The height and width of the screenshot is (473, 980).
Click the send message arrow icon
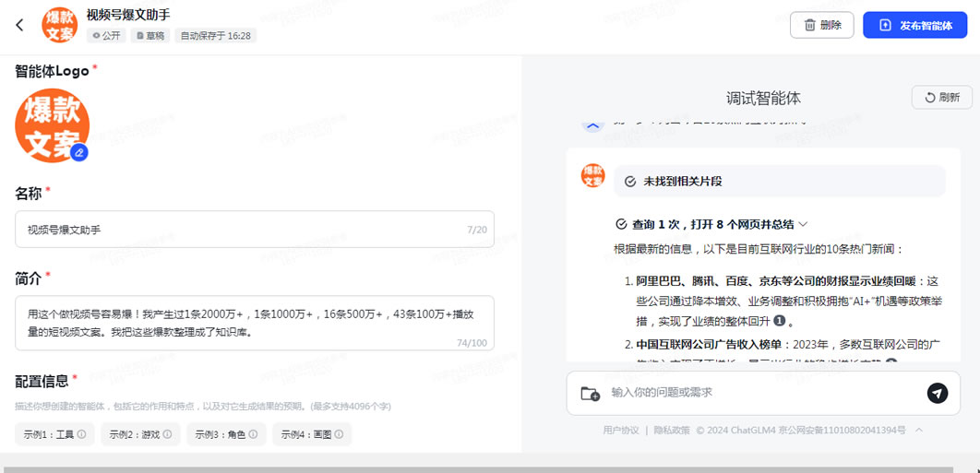(937, 394)
